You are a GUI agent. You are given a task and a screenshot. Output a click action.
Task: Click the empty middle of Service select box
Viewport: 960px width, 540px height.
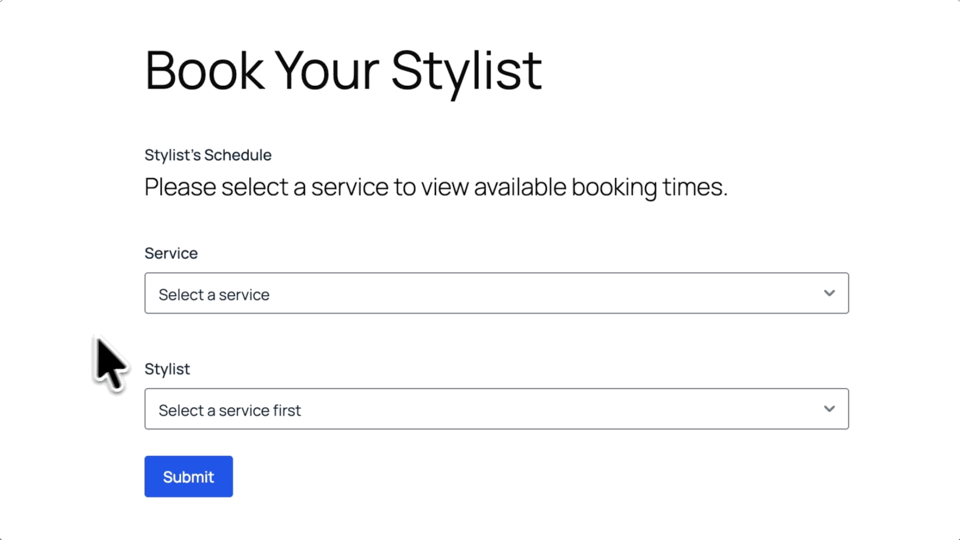tap(540, 293)
